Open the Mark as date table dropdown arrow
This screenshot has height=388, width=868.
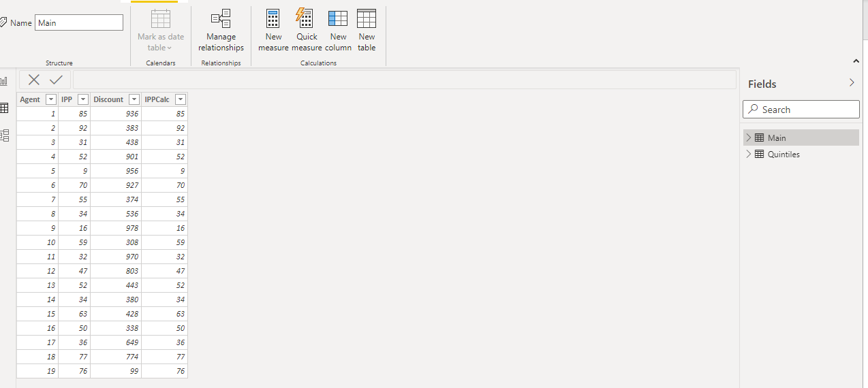coord(170,48)
